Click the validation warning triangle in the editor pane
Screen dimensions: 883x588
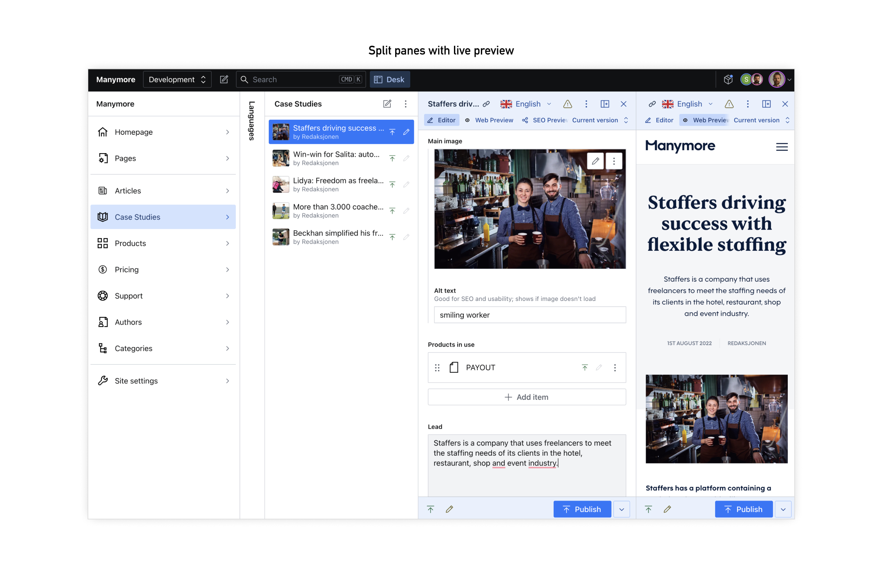pyautogui.click(x=568, y=104)
